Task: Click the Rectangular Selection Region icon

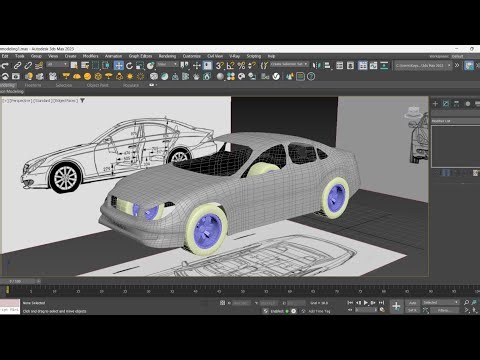Action: (x=96, y=65)
